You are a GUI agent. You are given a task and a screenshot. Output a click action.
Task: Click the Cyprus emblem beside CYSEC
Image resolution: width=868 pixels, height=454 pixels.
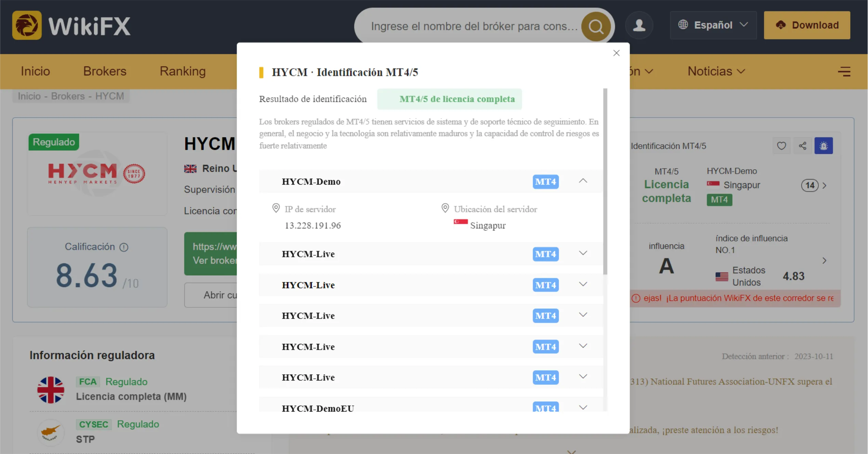51,432
